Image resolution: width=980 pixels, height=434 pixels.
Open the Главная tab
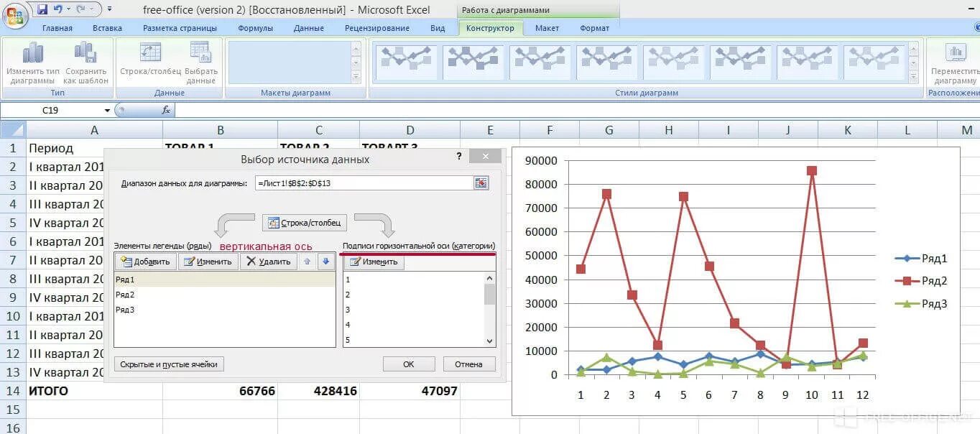[57, 28]
